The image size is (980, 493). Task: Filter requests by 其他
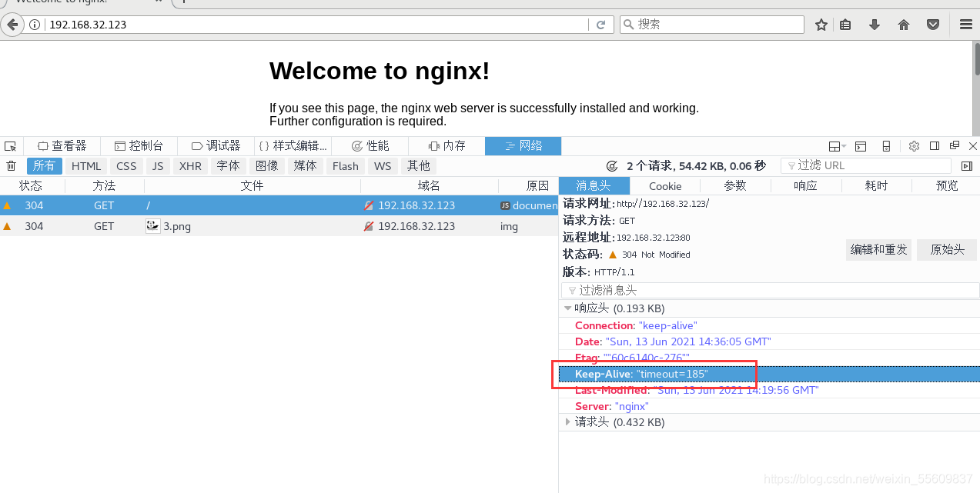click(x=419, y=166)
